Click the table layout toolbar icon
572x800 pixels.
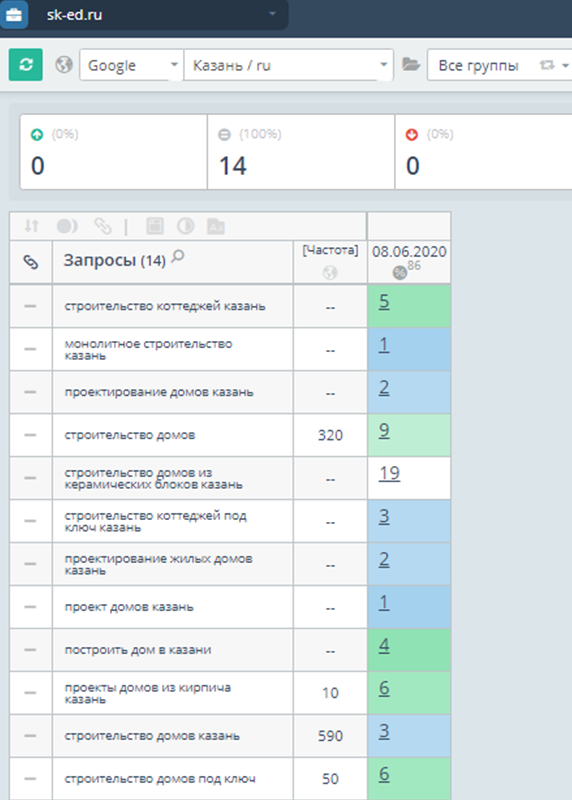point(155,226)
